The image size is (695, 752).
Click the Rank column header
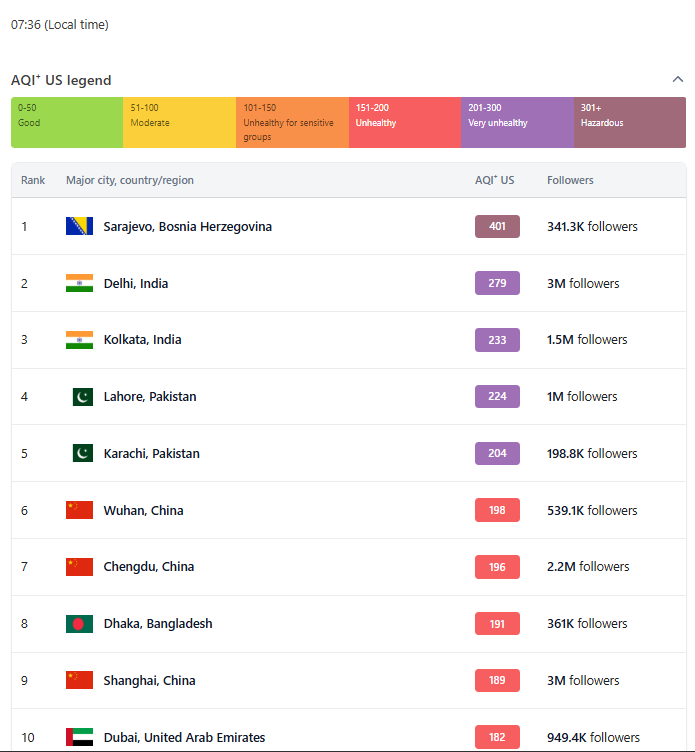(x=33, y=180)
